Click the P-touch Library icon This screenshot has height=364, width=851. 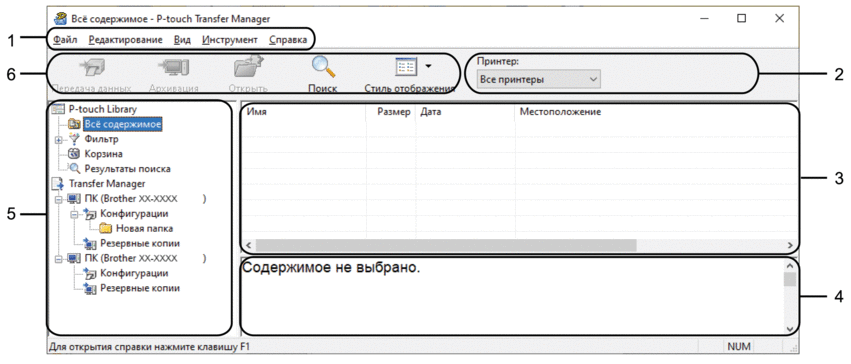[58, 109]
